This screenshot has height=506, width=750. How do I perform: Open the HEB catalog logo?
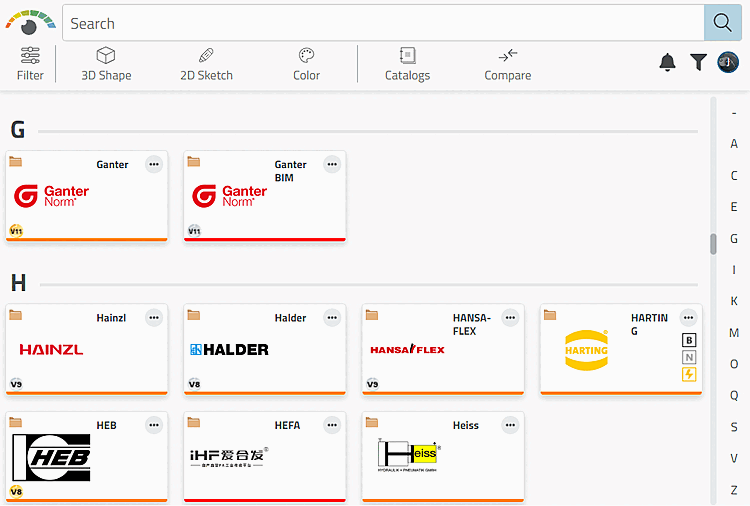(x=51, y=457)
